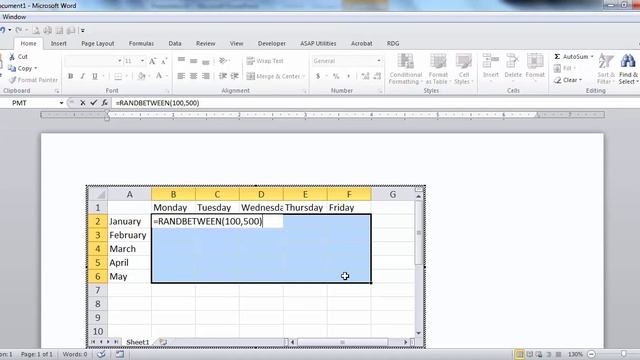Switch to the Page Layout tab
This screenshot has height=360, width=640.
tap(98, 43)
